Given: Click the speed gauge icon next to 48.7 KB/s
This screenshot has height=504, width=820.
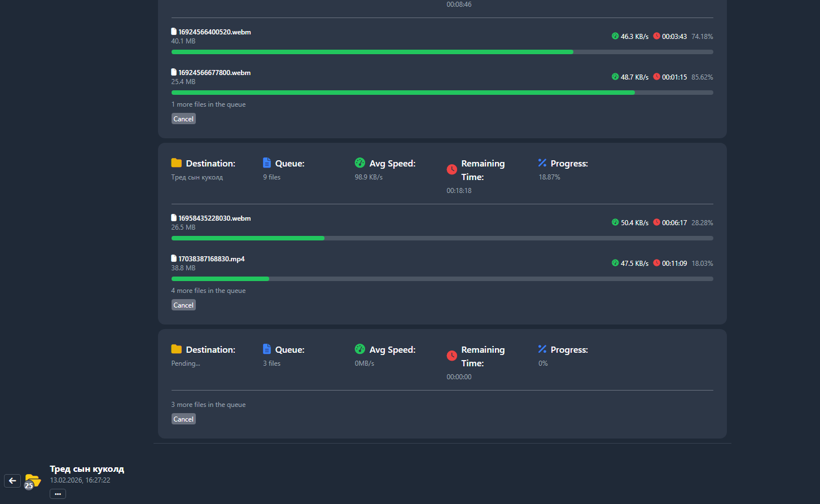Looking at the screenshot, I should 615,77.
